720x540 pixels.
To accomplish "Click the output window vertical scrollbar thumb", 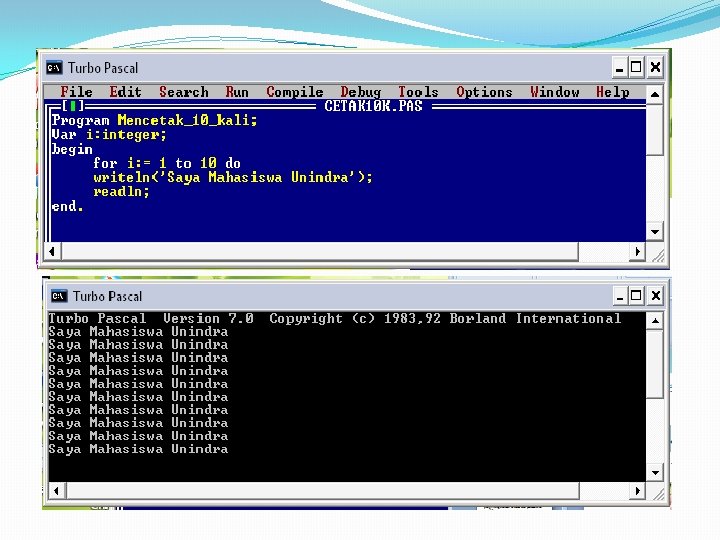I will coord(655,364).
